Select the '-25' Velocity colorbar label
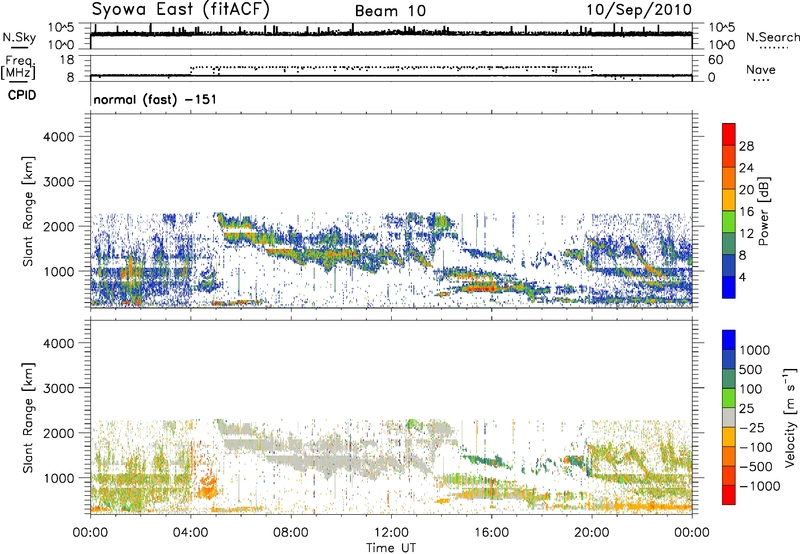Screen dimensions: 800x554 click(x=751, y=427)
